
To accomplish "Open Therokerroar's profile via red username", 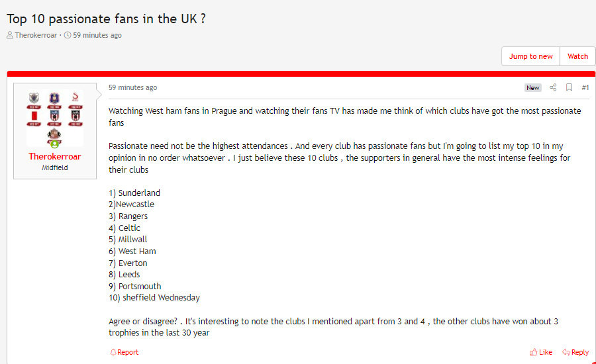I will (x=55, y=157).
